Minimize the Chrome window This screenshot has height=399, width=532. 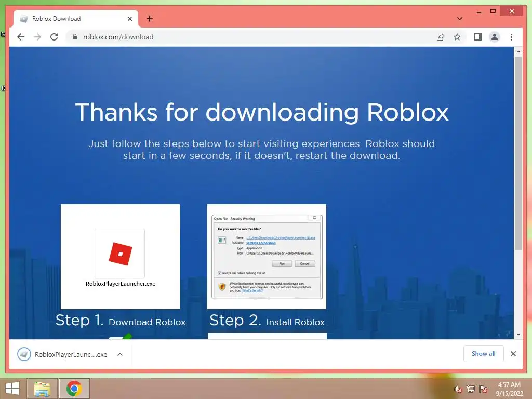point(478,12)
